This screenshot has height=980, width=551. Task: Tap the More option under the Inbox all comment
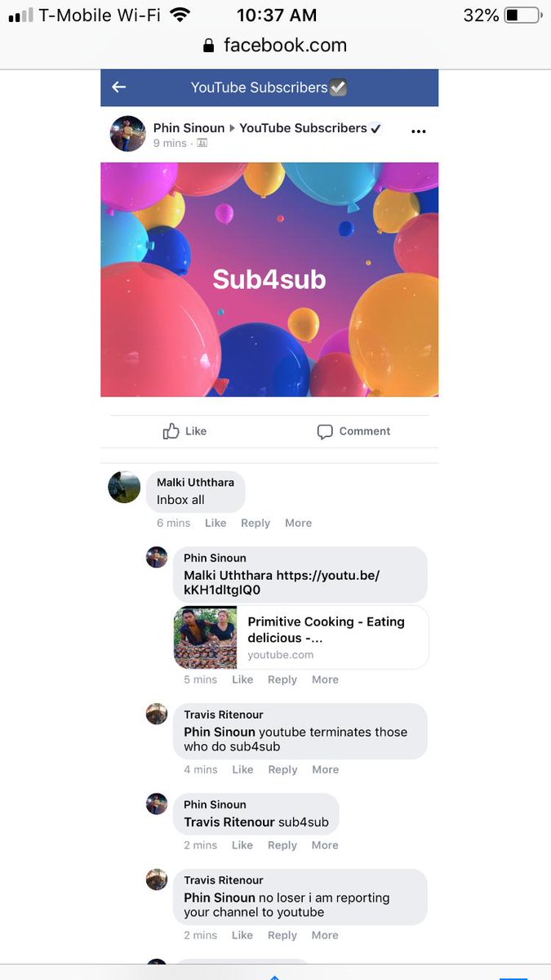tap(298, 523)
